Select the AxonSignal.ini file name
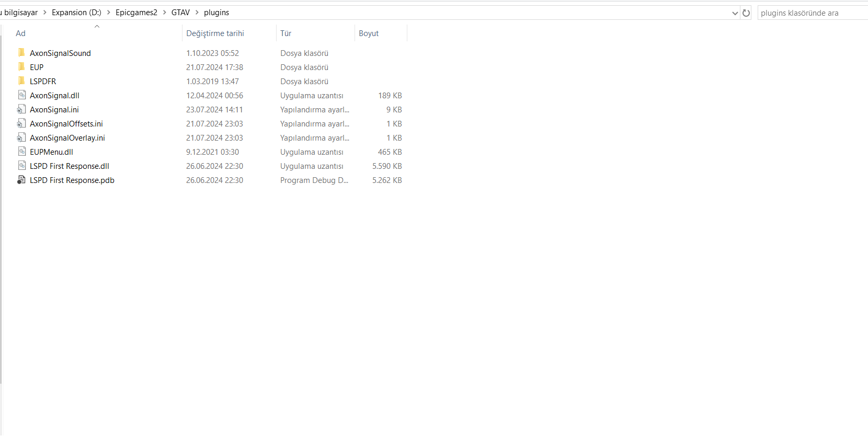The image size is (868, 448). (54, 110)
